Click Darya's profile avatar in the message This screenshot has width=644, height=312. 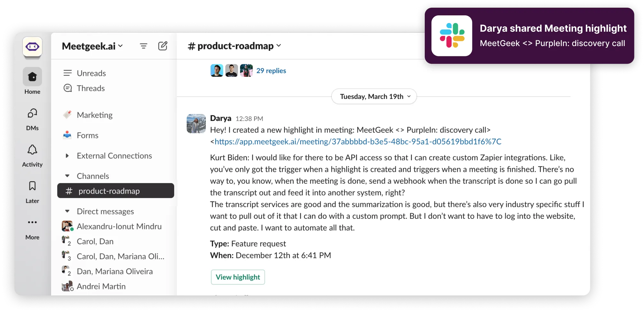[196, 124]
